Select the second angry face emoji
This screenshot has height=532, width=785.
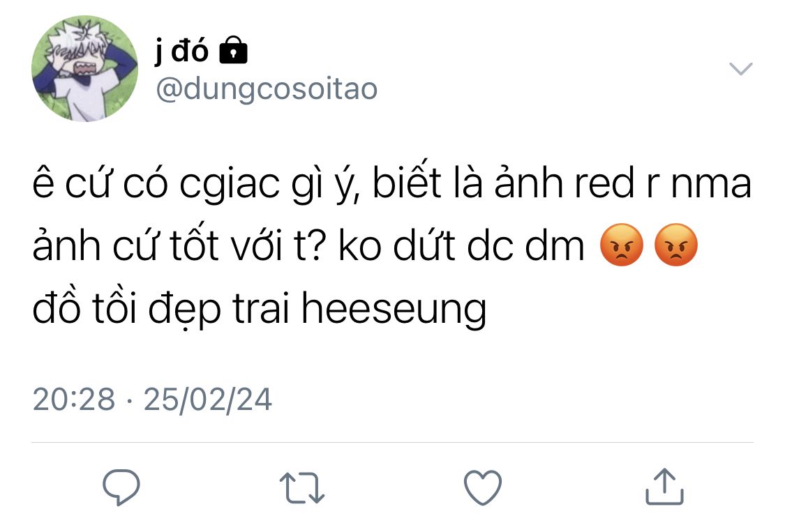pyautogui.click(x=676, y=245)
